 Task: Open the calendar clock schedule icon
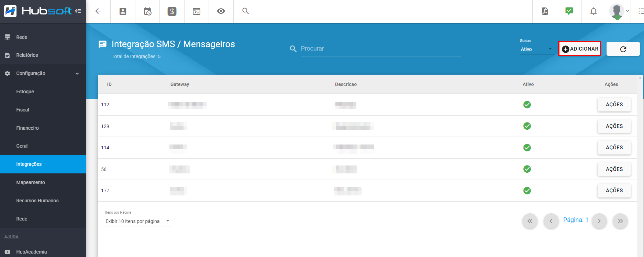coord(147,11)
